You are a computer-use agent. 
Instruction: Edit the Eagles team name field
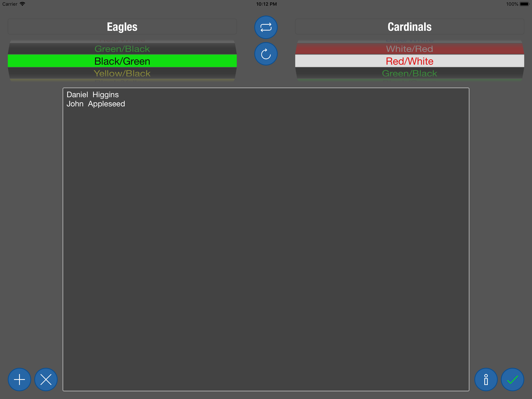122,27
